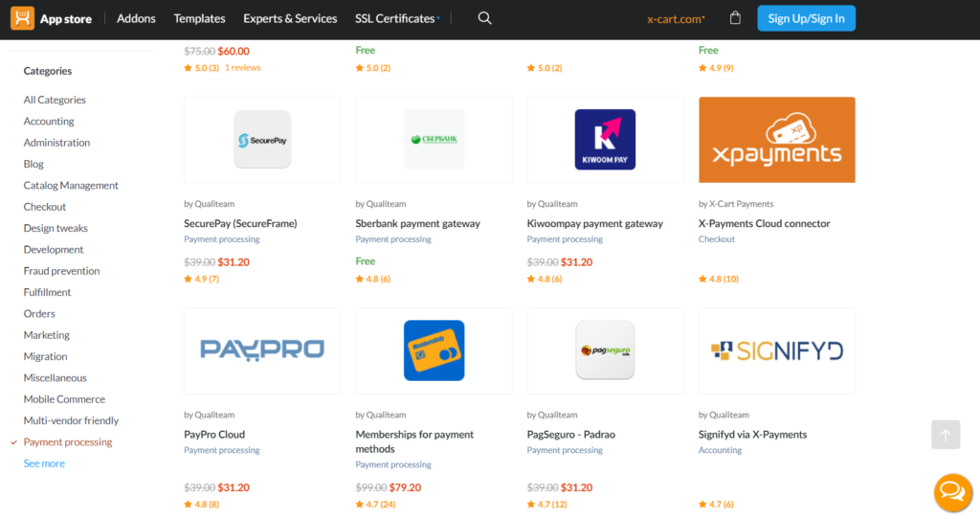Image resolution: width=980 pixels, height=519 pixels.
Task: Click the 4.8 (10) rating of X-Payments
Action: 719,279
